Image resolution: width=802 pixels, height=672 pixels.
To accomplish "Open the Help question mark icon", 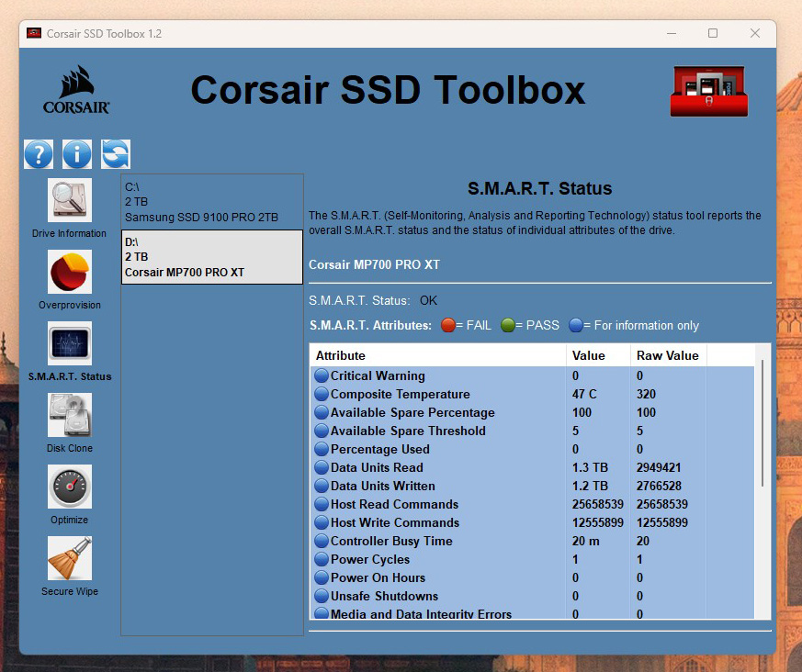I will pyautogui.click(x=39, y=154).
